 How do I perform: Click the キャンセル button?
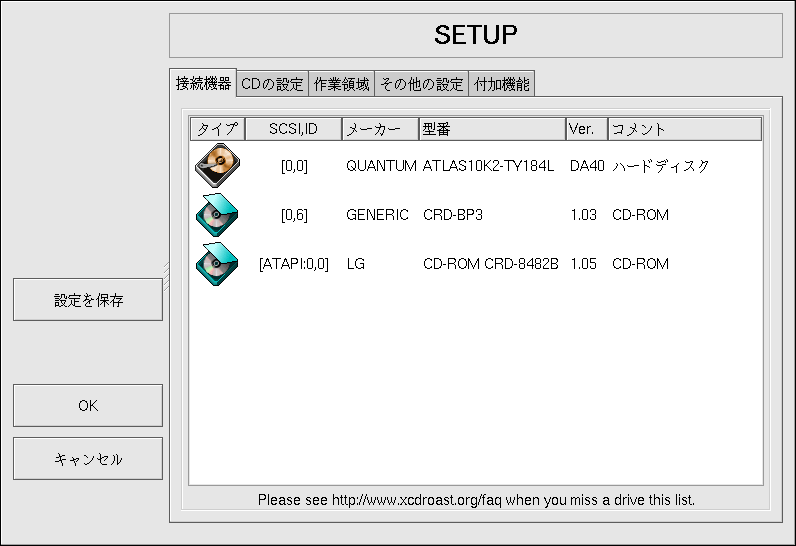(x=88, y=459)
